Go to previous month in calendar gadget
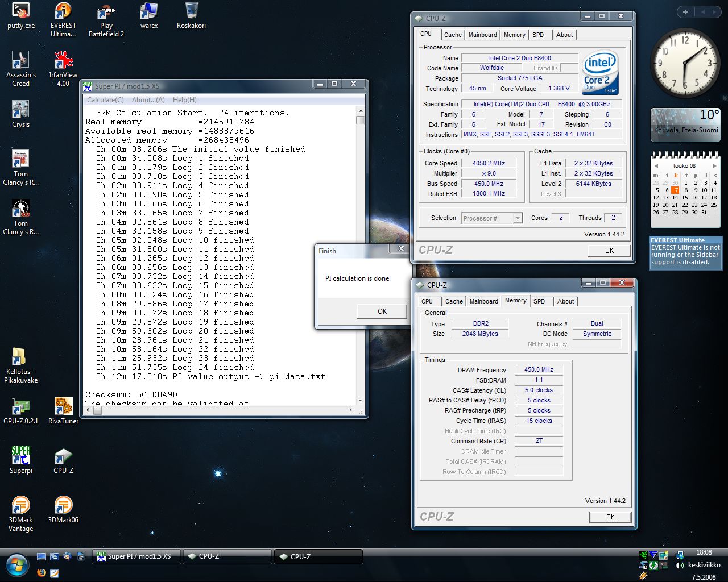The image size is (728, 582). pyautogui.click(x=656, y=165)
